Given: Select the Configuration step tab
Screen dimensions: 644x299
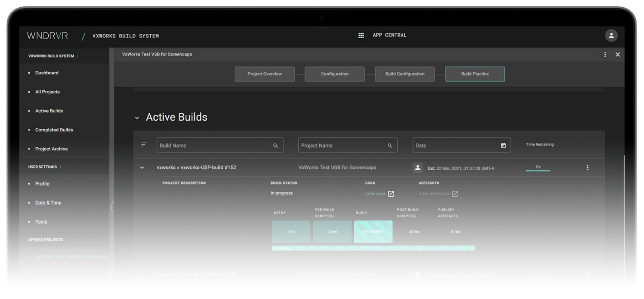Looking at the screenshot, I should coord(334,74).
